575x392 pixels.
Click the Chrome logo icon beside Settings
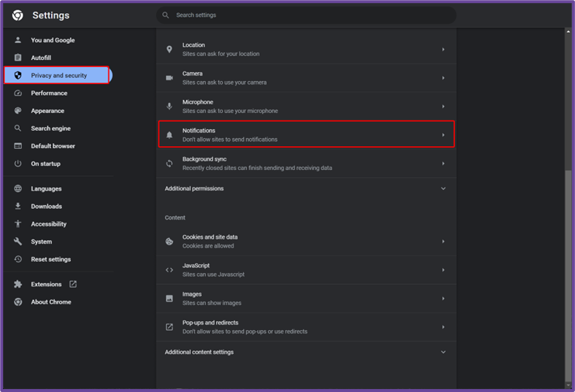tap(18, 15)
